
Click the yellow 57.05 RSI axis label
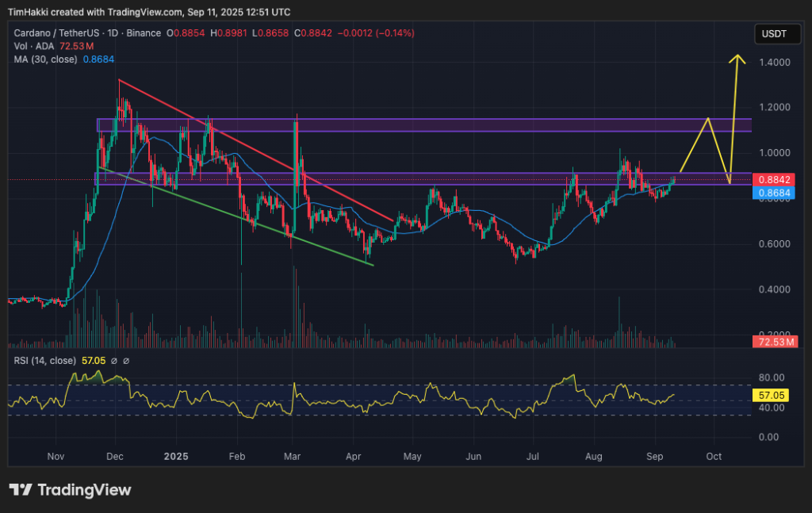click(773, 392)
